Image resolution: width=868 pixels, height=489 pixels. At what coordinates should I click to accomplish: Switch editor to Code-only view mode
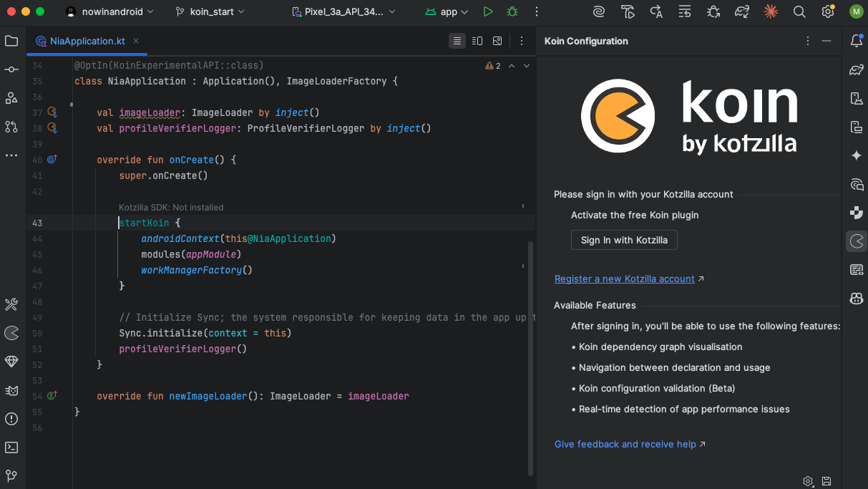click(x=457, y=41)
